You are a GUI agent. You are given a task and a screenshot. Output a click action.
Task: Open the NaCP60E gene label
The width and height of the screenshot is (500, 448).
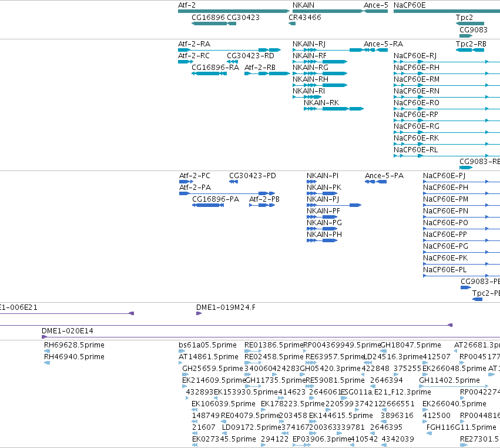tap(410, 5)
